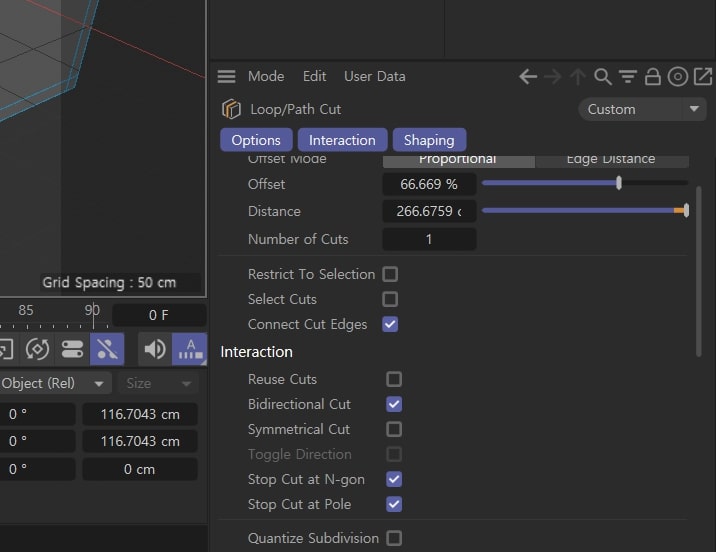
Task: Open the User Data menu
Action: click(x=374, y=76)
